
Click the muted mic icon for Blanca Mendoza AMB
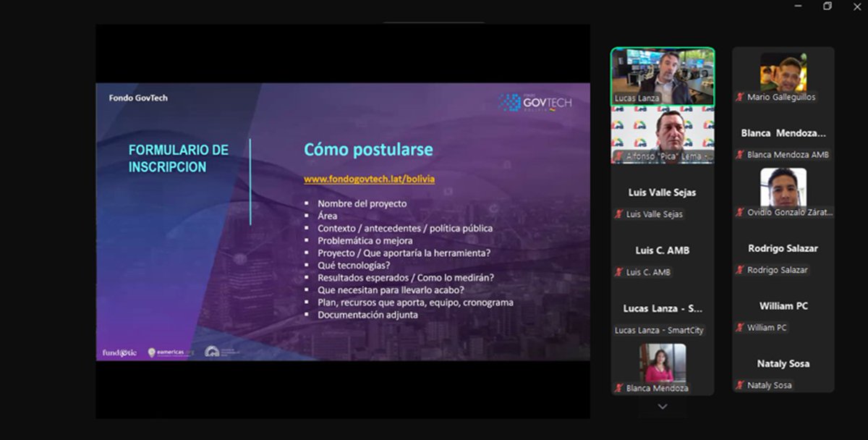(x=740, y=155)
